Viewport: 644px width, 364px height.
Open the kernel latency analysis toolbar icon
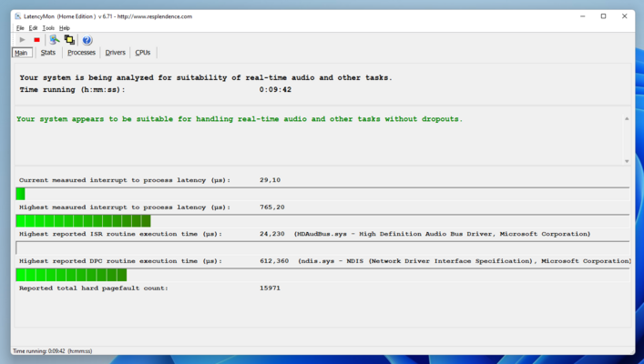click(54, 40)
